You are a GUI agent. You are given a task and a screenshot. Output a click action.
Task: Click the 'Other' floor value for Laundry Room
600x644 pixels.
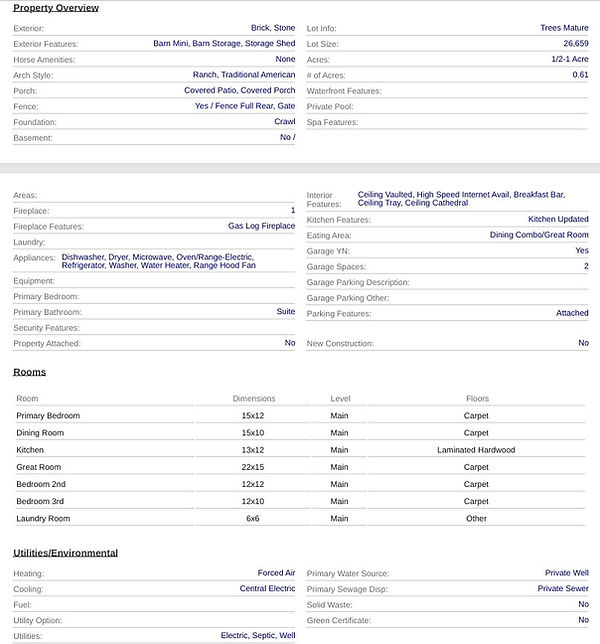pos(476,519)
